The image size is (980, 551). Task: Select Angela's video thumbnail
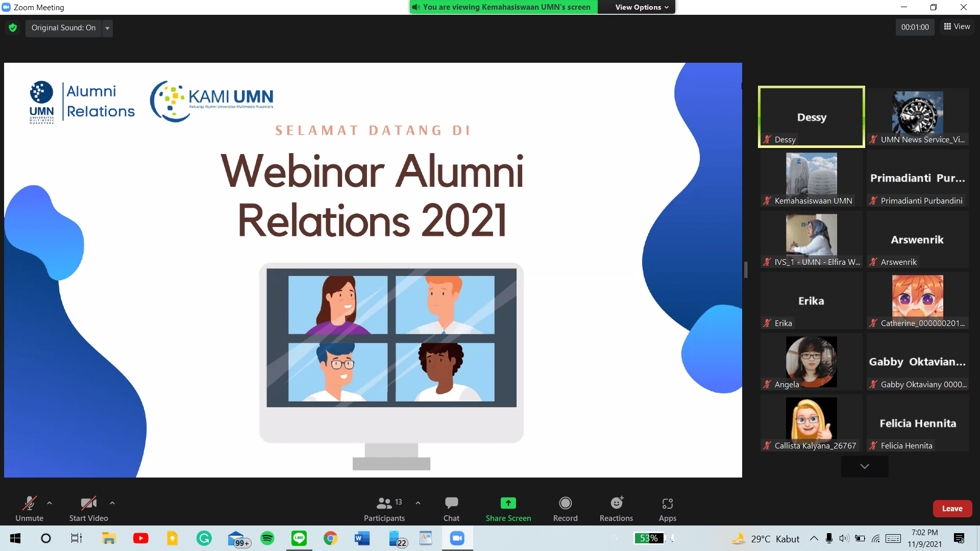pos(811,362)
